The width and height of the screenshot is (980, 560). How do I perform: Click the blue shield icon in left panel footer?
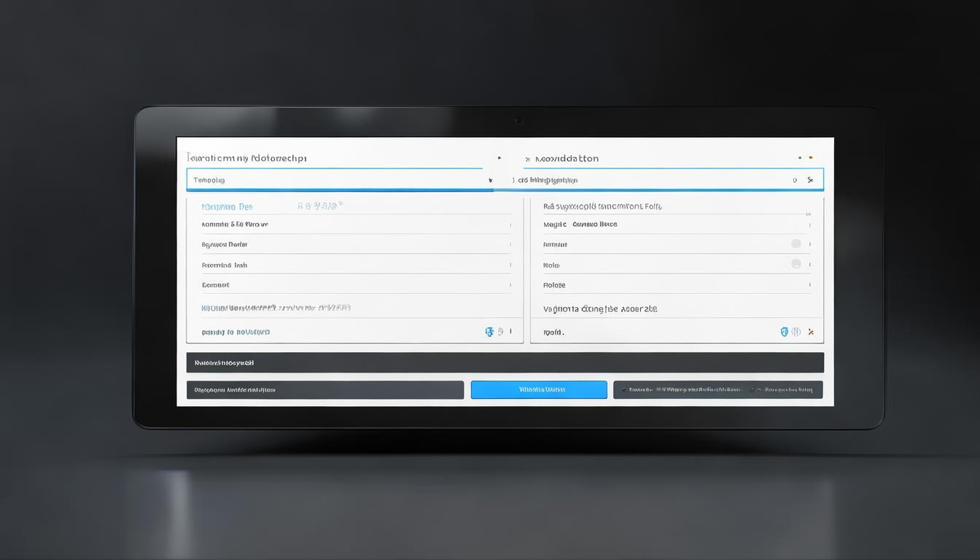(489, 332)
